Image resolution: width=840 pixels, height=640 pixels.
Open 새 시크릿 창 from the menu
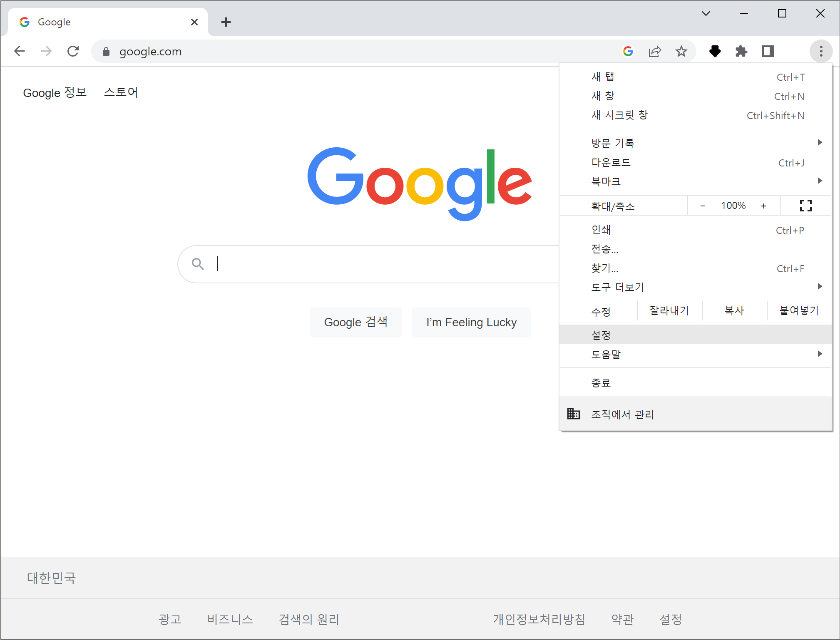(x=696, y=115)
